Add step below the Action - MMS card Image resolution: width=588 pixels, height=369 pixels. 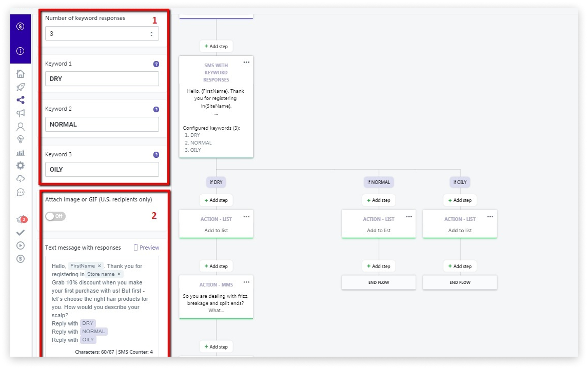216,347
